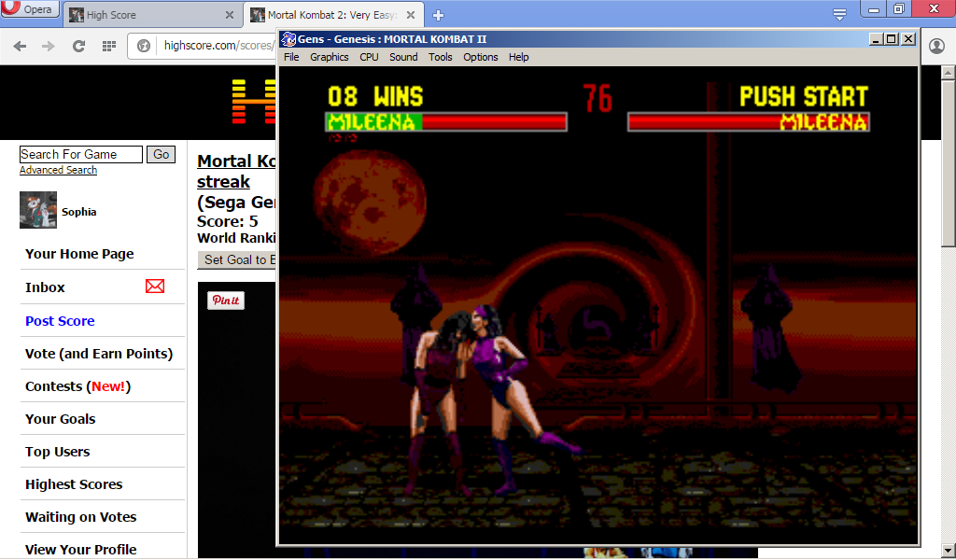Image resolution: width=956 pixels, height=560 pixels.
Task: Expand the tab list menu
Action: pyautogui.click(x=839, y=14)
